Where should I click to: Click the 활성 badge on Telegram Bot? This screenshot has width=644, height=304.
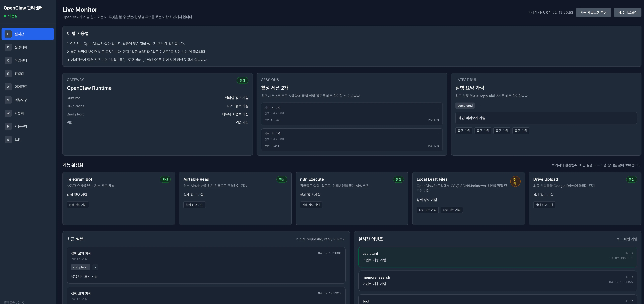(165, 179)
